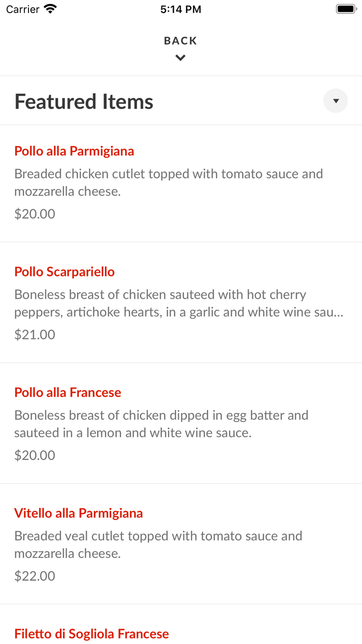Tap the $21.00 price under Pollo Scarpariello
Image resolution: width=362 pixels, height=644 pixels.
pyautogui.click(x=35, y=334)
